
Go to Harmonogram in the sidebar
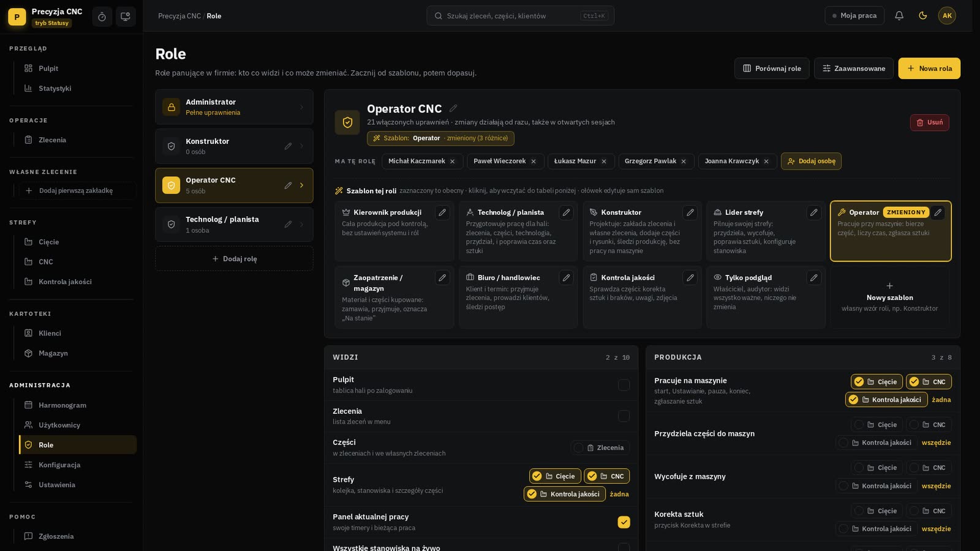pos(77,405)
